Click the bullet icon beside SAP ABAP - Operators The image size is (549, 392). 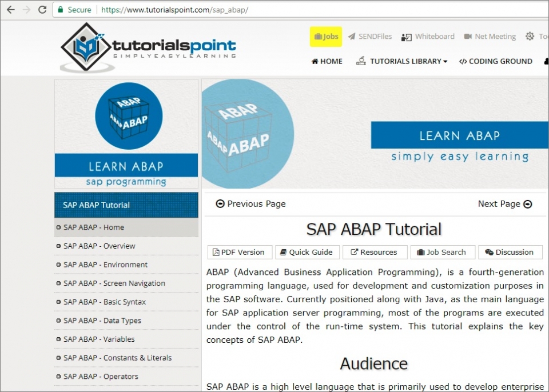coord(58,377)
